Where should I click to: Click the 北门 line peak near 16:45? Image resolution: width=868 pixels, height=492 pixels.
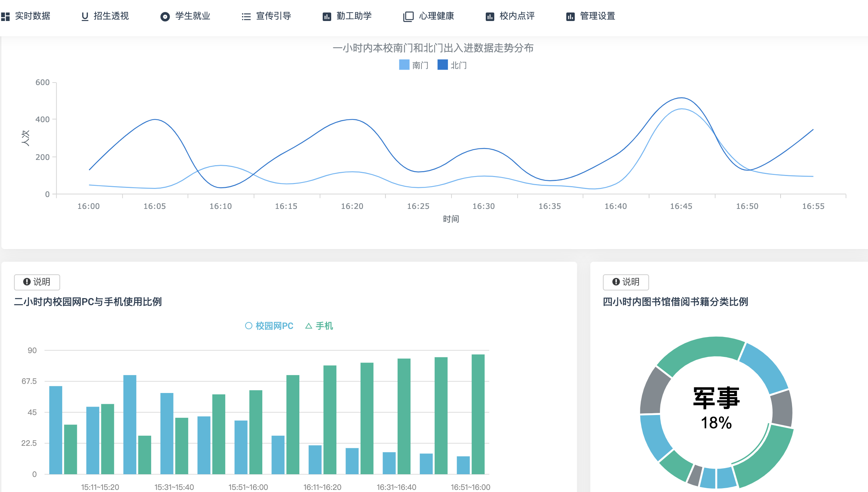coord(682,98)
